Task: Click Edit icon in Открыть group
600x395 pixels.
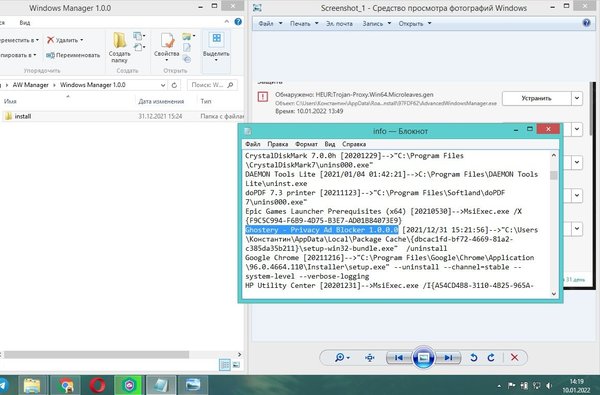Action: pyautogui.click(x=187, y=47)
